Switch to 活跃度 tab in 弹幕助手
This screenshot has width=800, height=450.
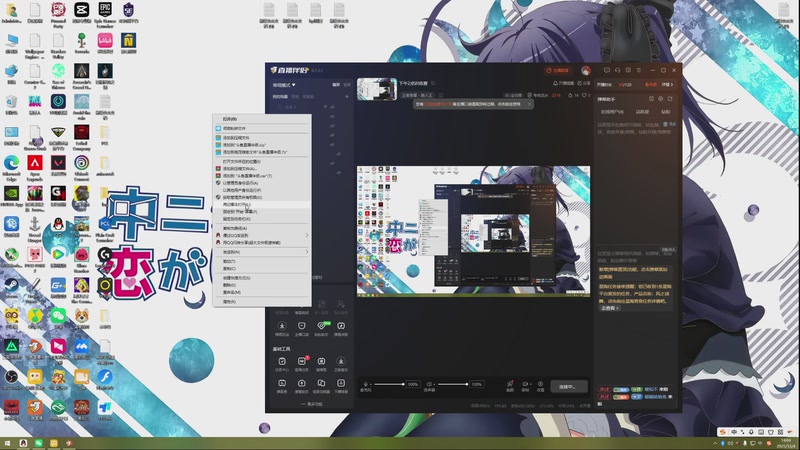tap(642, 112)
